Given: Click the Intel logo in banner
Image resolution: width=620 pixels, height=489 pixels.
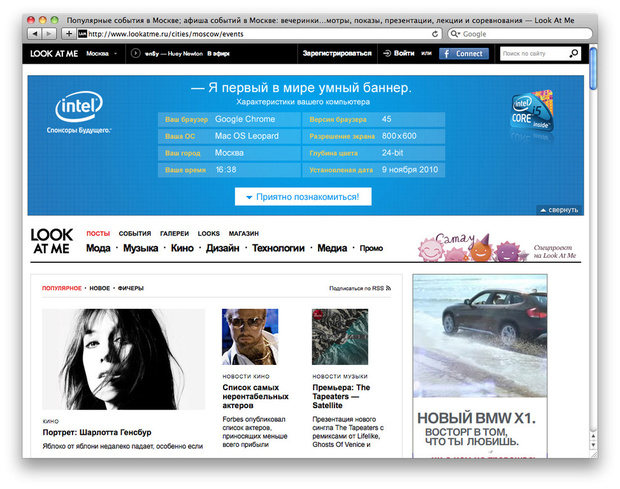Looking at the screenshot, I should 79,106.
